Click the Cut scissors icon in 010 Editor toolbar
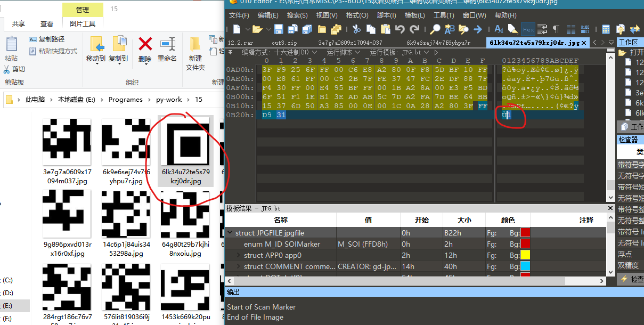Screen dimensions: 644x325 tap(356, 29)
